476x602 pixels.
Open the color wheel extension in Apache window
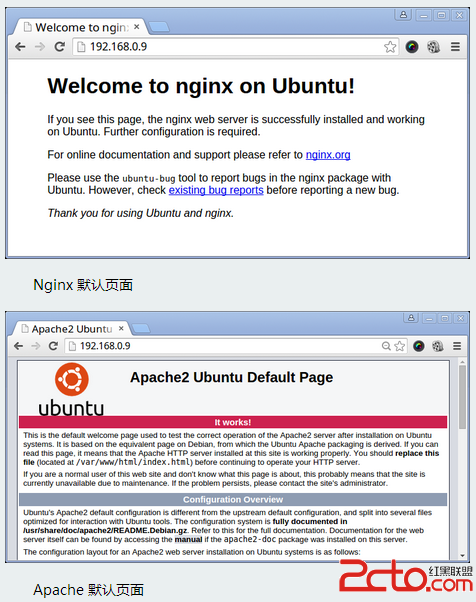point(419,346)
